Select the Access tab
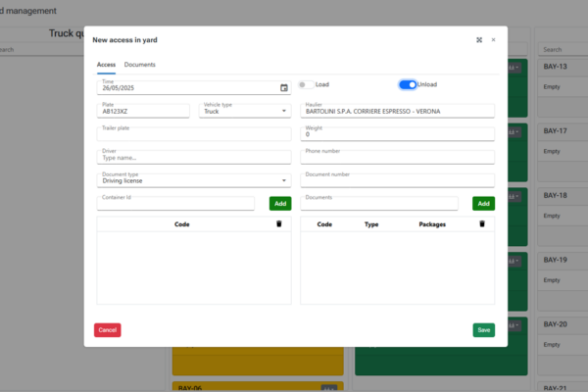The width and height of the screenshot is (588, 392). (106, 65)
